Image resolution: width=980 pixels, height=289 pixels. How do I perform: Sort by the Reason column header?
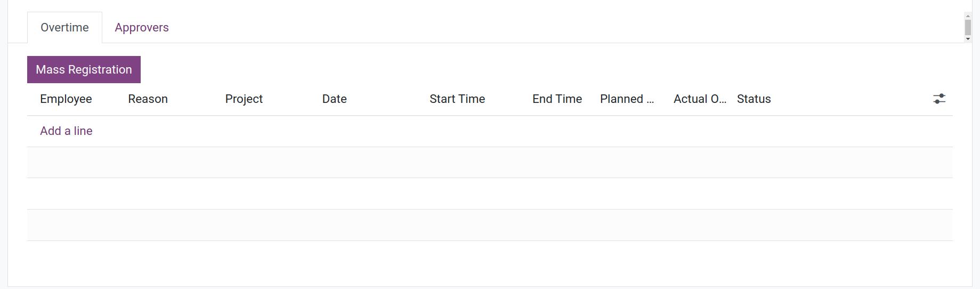(x=148, y=99)
